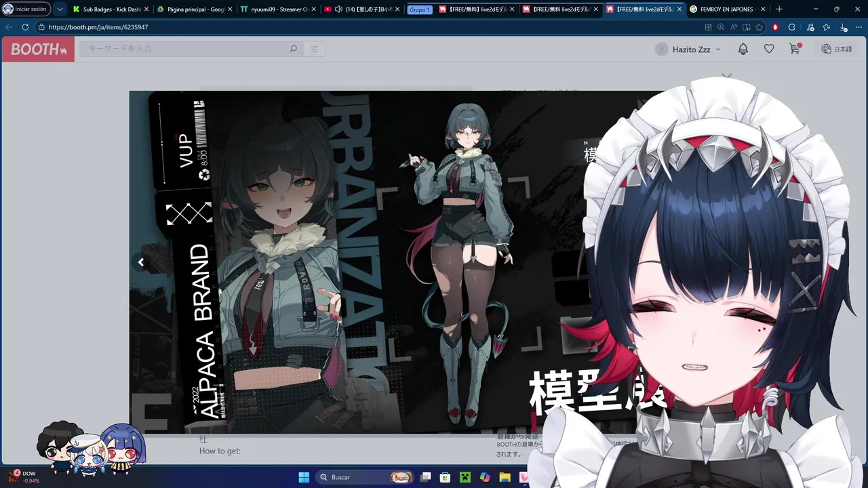The width and height of the screenshot is (868, 488).
Task: Close the image lightbox viewer
Action: pyautogui.click(x=727, y=77)
